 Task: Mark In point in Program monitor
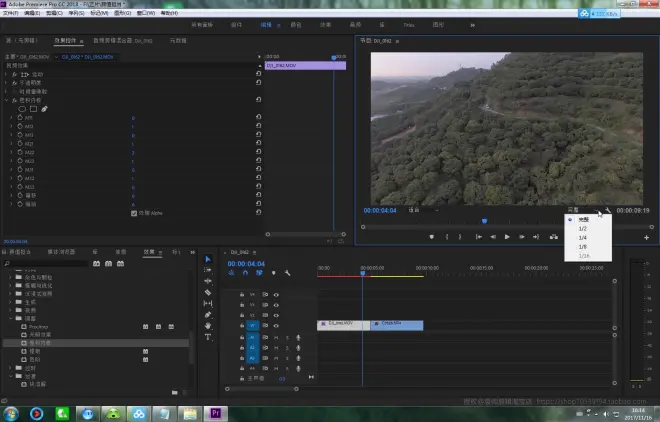[447, 237]
